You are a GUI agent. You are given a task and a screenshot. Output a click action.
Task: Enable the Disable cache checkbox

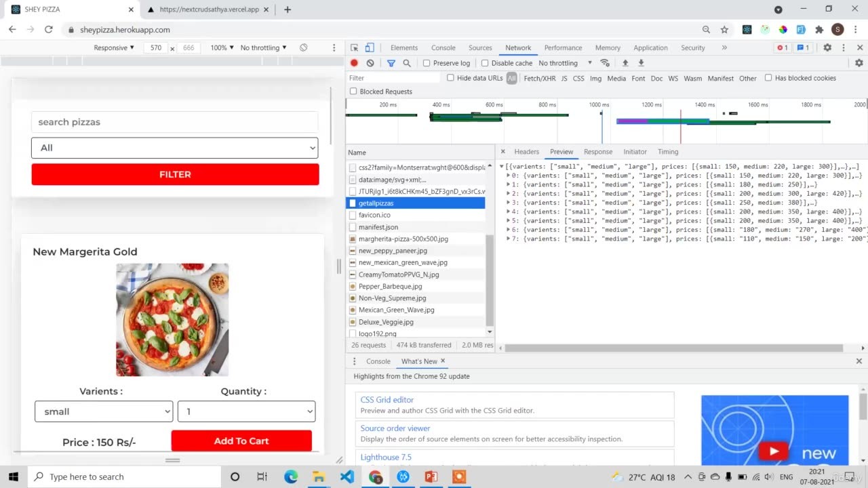coord(485,63)
